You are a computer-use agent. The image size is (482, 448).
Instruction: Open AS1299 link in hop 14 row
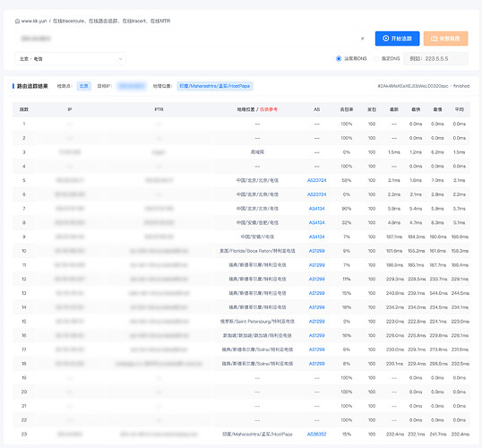316,307
